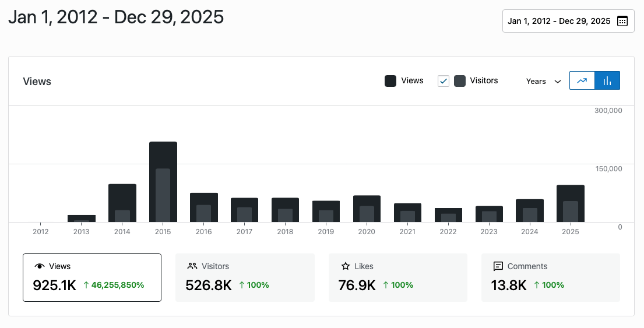Click the people icon in Visitors card
Image resolution: width=644 pixels, height=328 pixels.
[192, 266]
